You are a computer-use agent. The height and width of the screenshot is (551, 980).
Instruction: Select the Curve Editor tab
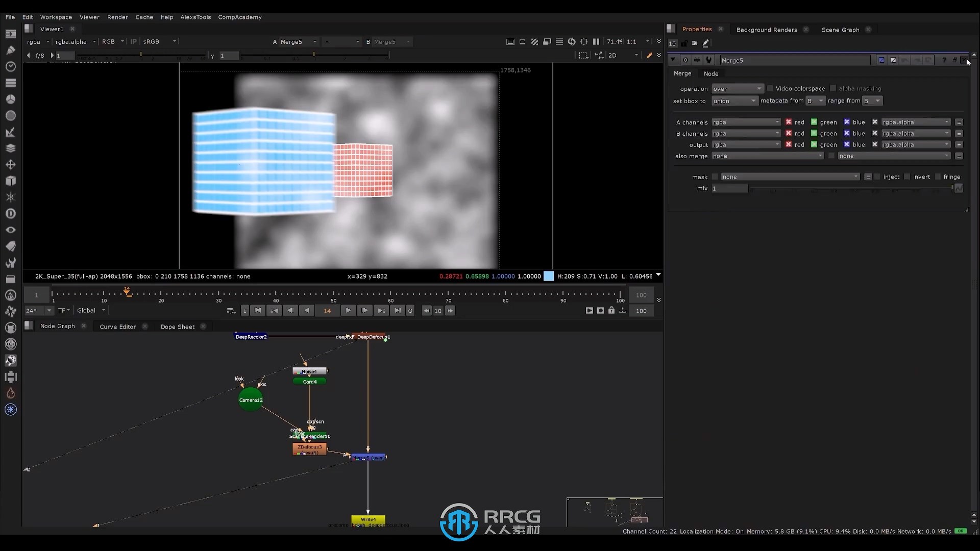point(118,327)
